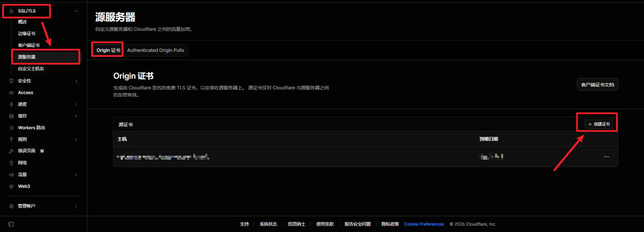Click the 缓存 storage icon
Image resolution: width=644 pixels, height=232 pixels.
pos(11,116)
